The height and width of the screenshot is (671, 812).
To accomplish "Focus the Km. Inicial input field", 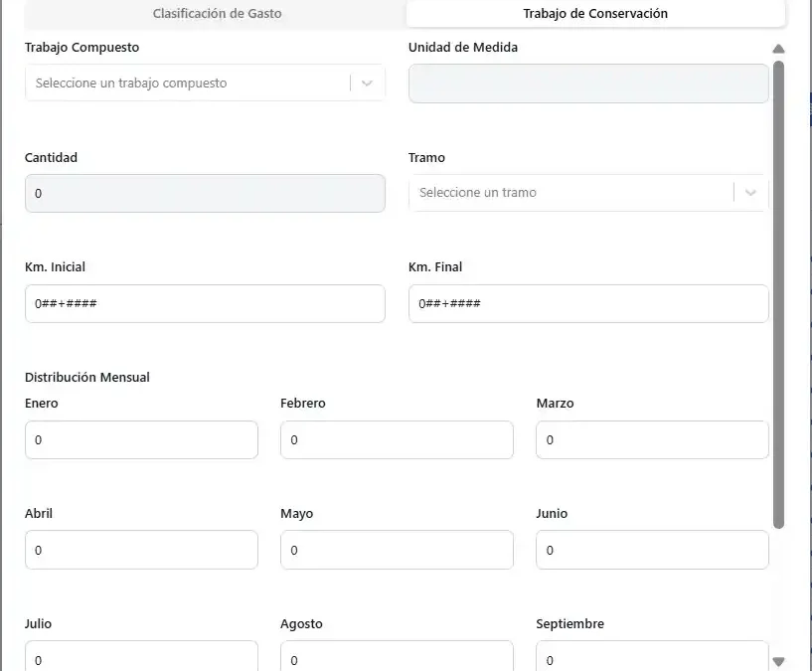I will [205, 303].
